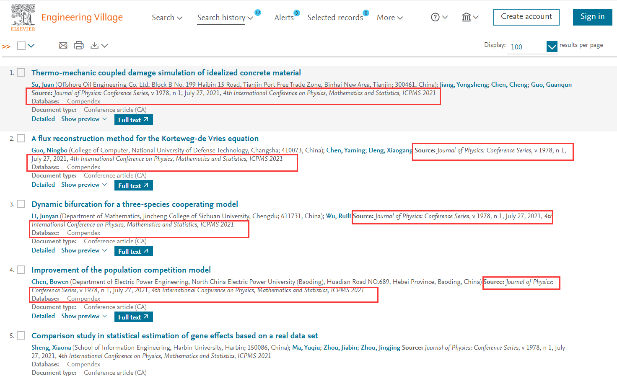Email selected records via envelope icon
This screenshot has height=376, width=617.
click(63, 46)
